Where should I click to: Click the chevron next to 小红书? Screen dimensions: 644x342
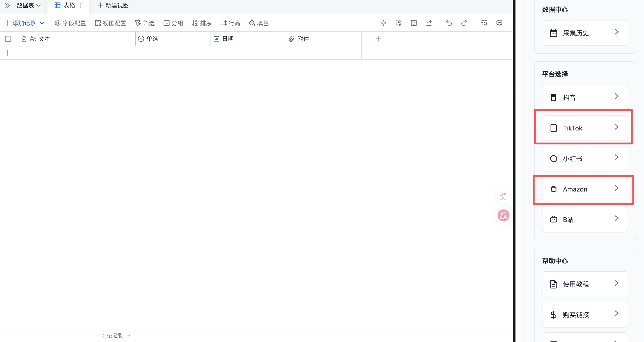[617, 157]
